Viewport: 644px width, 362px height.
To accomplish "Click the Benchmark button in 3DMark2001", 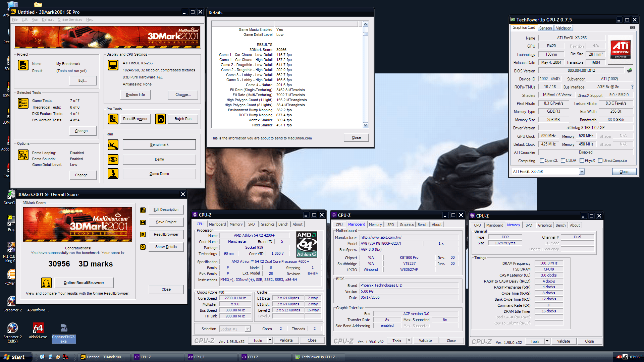I will [x=159, y=145].
